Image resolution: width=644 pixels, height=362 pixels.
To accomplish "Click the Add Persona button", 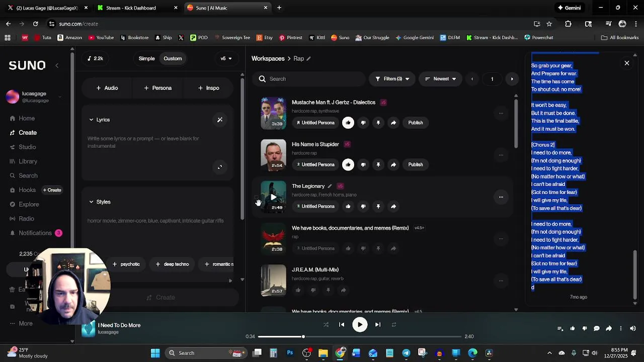I will click(x=157, y=88).
